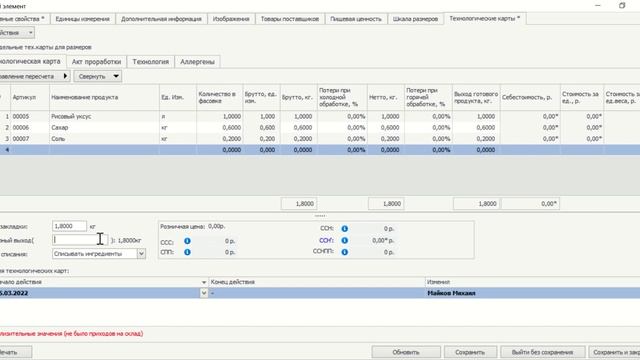
Task: Click the Количество в фасовке column header
Action: click(x=220, y=97)
